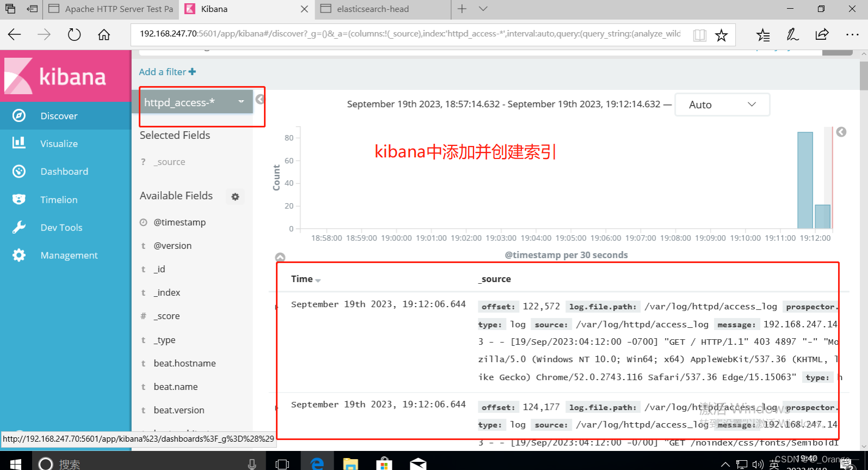Click the URL address bar
The image size is (868, 470).
[410, 34]
